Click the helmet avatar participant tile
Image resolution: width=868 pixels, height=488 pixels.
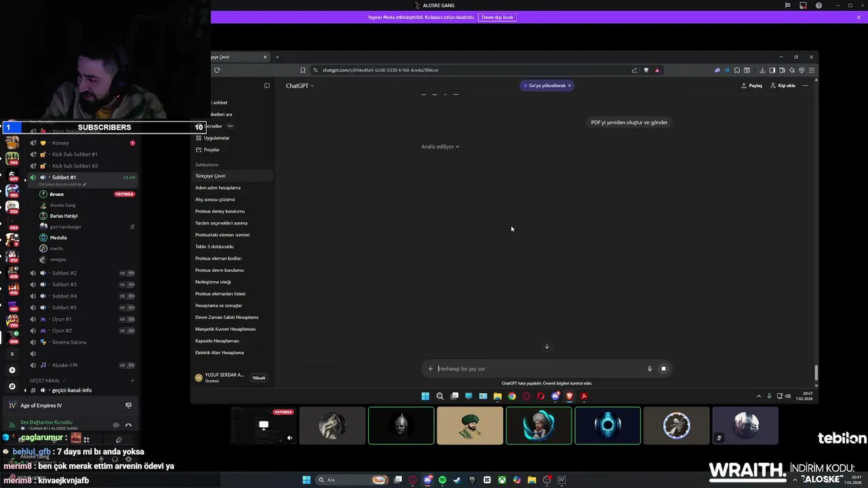click(x=401, y=426)
